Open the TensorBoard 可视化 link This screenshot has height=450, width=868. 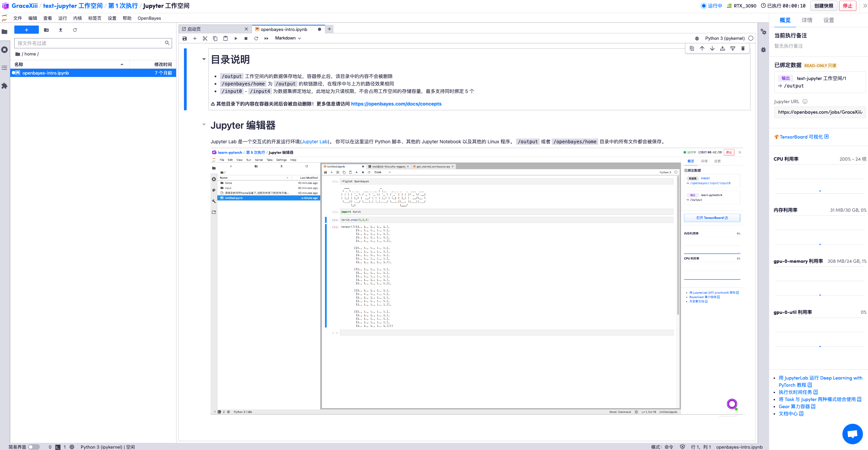pyautogui.click(x=801, y=137)
